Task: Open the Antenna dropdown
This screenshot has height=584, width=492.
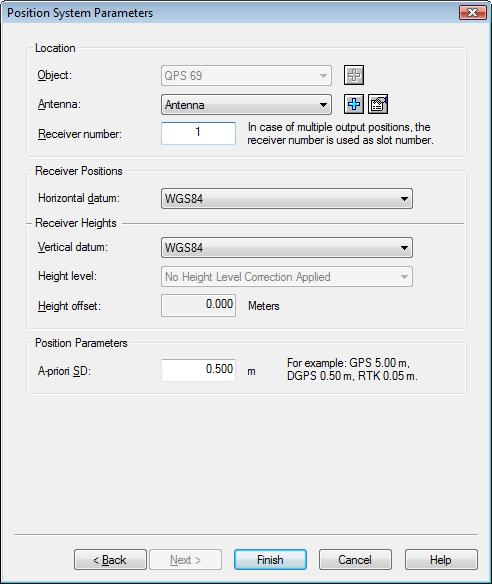Action: pyautogui.click(x=246, y=105)
